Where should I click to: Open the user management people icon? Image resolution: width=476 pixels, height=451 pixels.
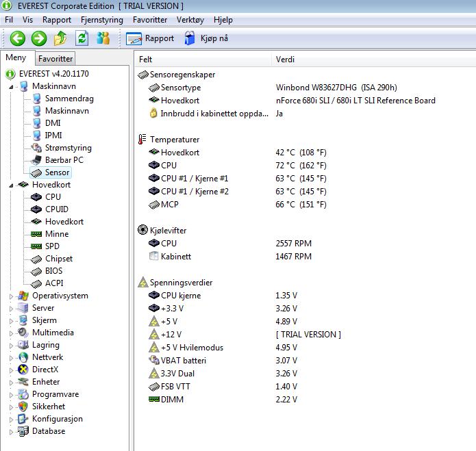coord(103,38)
